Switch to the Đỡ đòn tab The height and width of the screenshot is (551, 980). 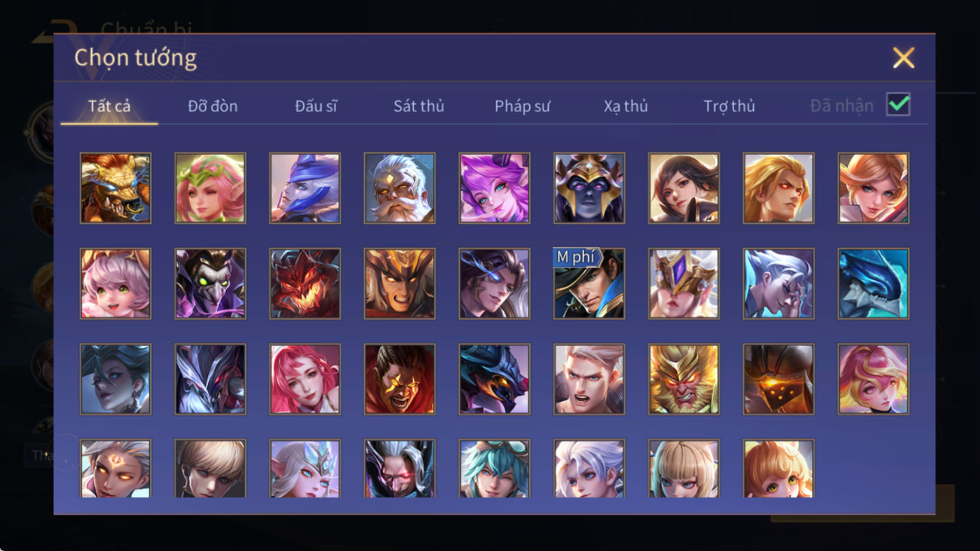213,106
